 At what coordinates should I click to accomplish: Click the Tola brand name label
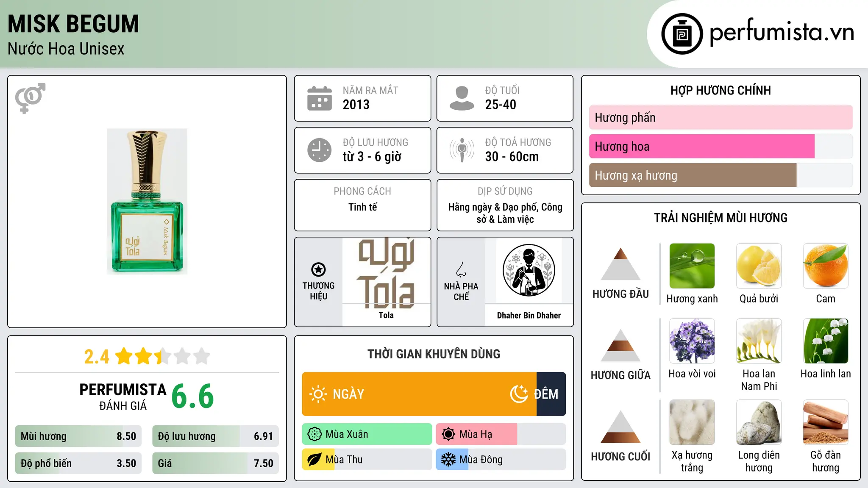point(386,315)
